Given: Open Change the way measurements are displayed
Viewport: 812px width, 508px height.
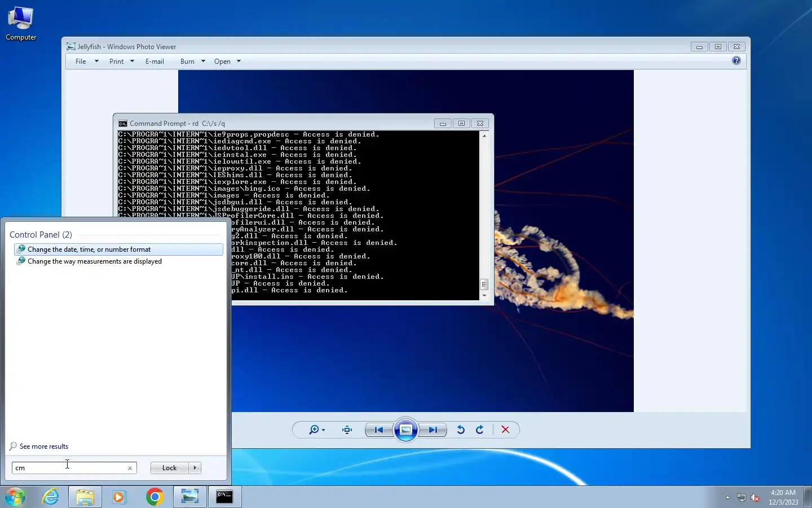Looking at the screenshot, I should click(118, 261).
